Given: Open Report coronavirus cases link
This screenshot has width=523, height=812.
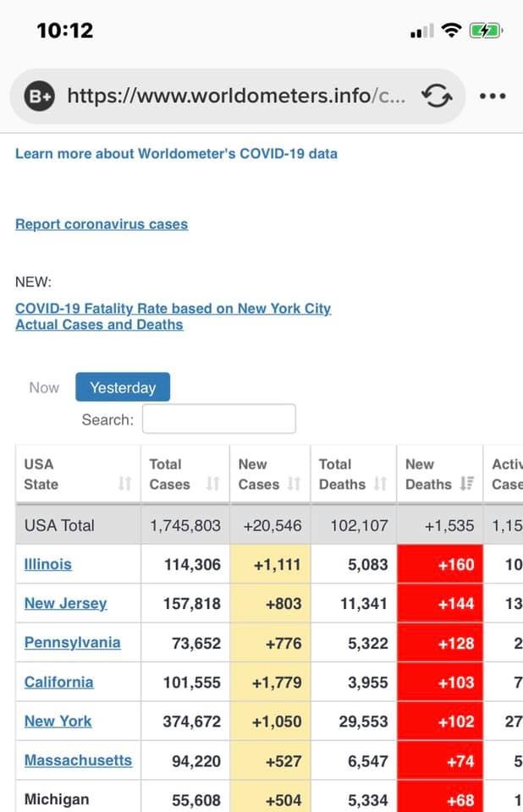Looking at the screenshot, I should (102, 224).
